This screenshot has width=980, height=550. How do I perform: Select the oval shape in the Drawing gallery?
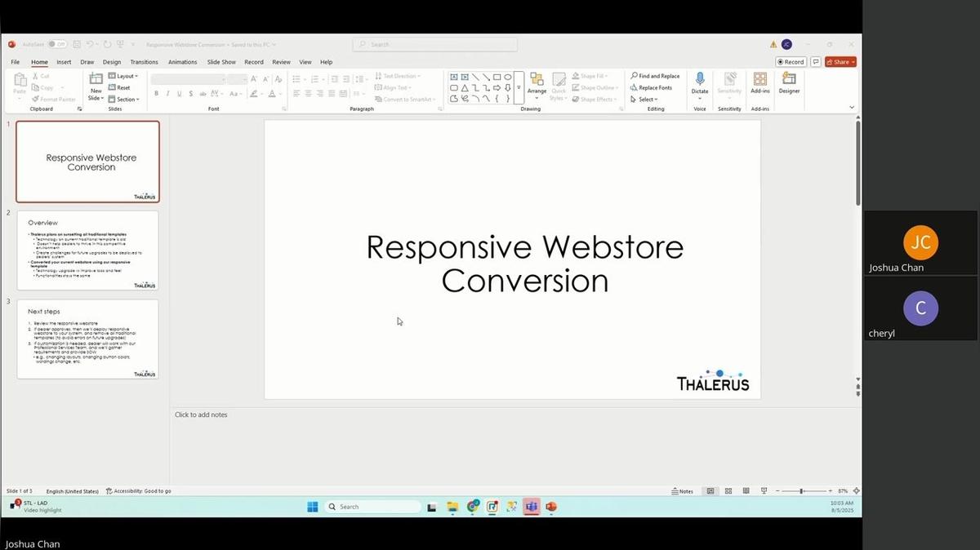click(x=507, y=78)
